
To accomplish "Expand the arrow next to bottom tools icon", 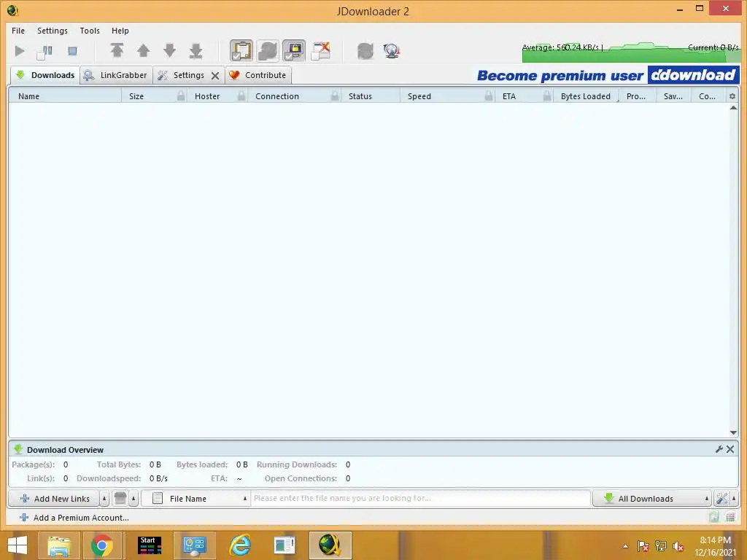I will click(x=734, y=499).
